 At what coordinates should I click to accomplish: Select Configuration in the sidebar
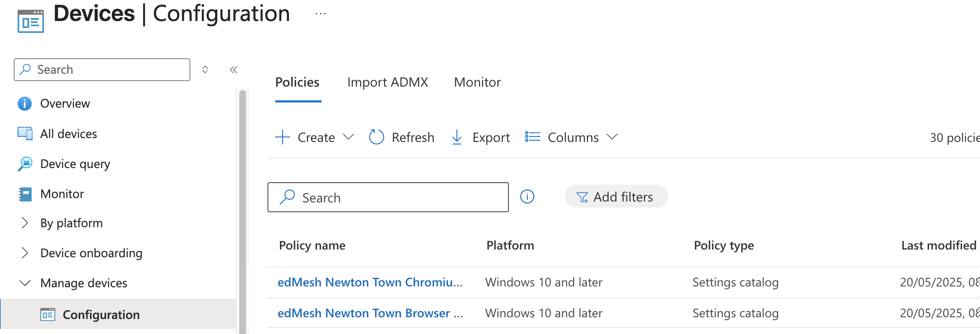click(118, 314)
